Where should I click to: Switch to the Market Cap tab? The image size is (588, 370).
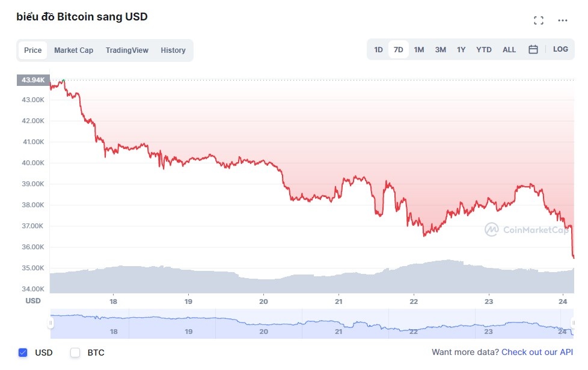(73, 50)
